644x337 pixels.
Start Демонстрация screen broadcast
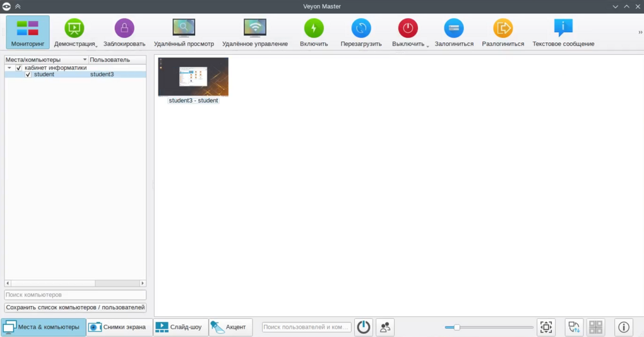[75, 32]
